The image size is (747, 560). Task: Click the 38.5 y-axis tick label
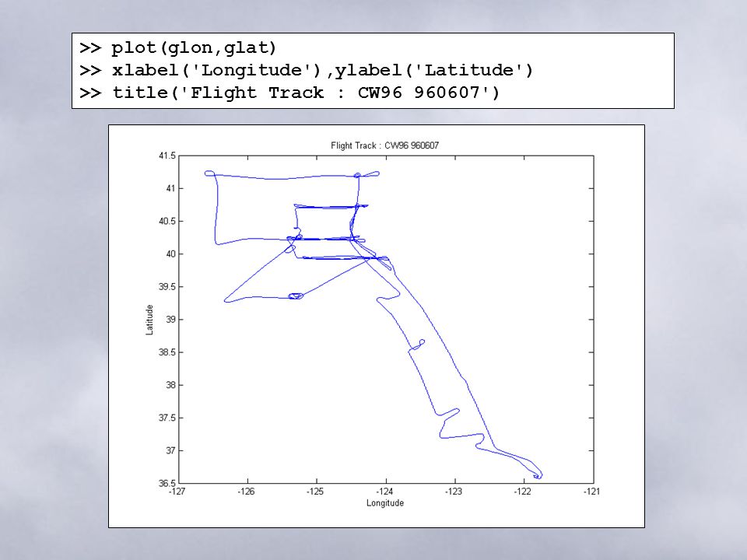pyautogui.click(x=167, y=352)
